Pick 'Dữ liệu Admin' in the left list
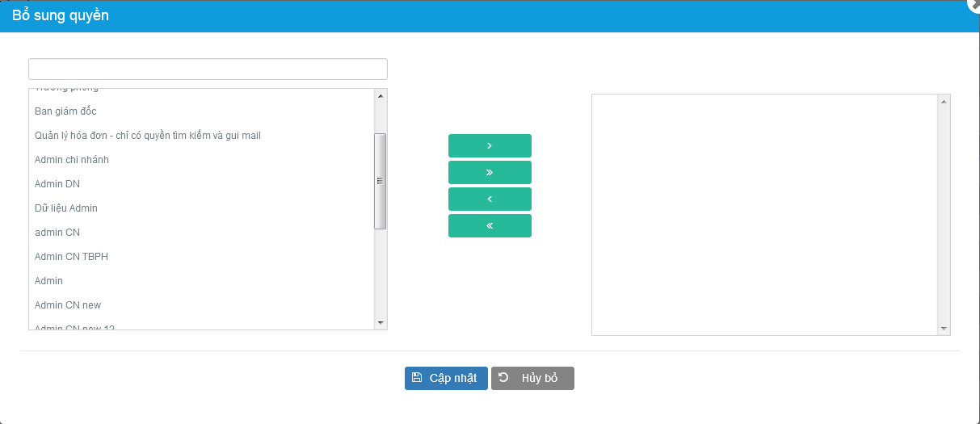Screen dimensions: 980x424 click(x=65, y=208)
